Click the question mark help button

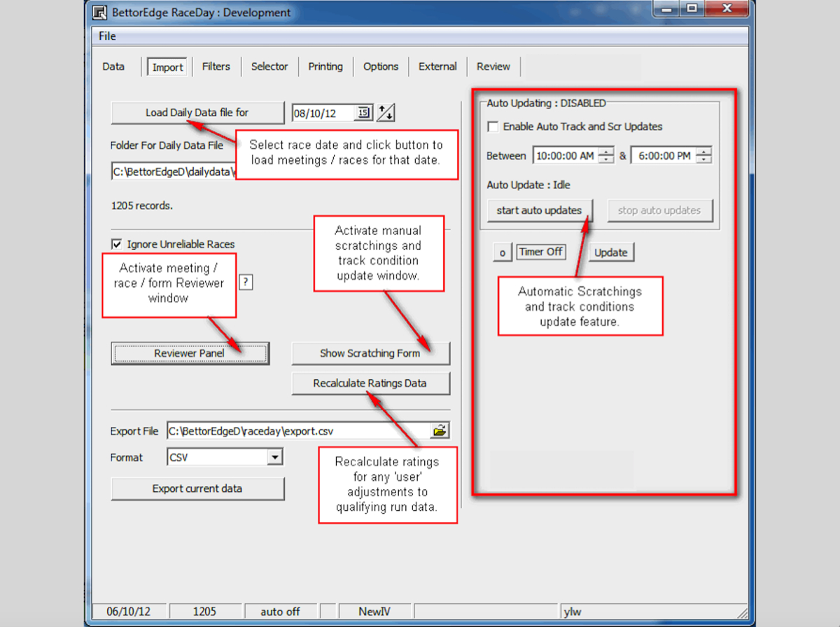[246, 282]
